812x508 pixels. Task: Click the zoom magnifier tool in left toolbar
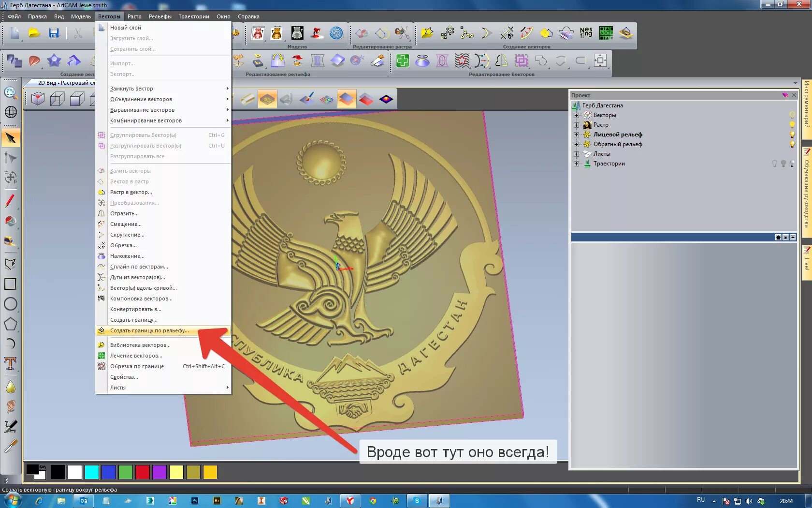pyautogui.click(x=10, y=92)
